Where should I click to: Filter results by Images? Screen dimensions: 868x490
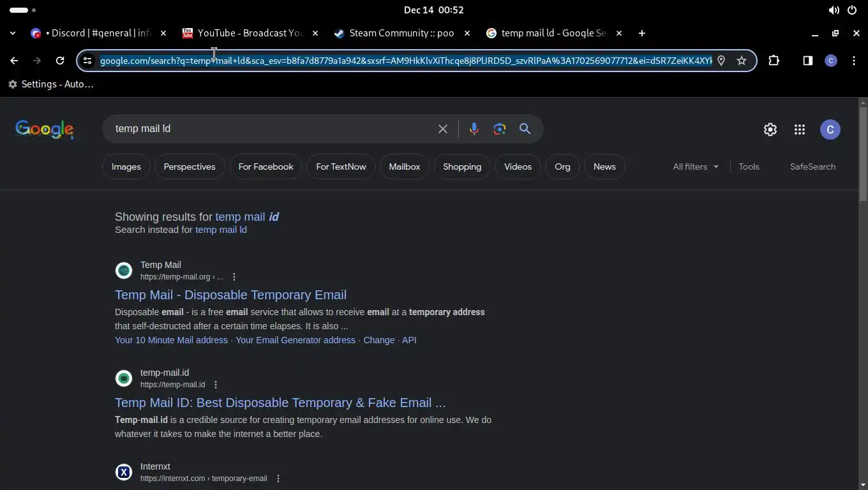coord(126,167)
